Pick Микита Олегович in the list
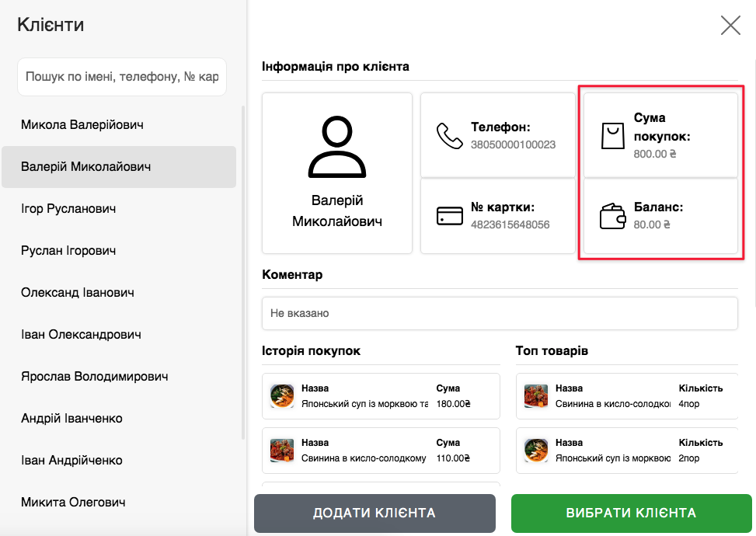The width and height of the screenshot is (756, 536). 73,503
